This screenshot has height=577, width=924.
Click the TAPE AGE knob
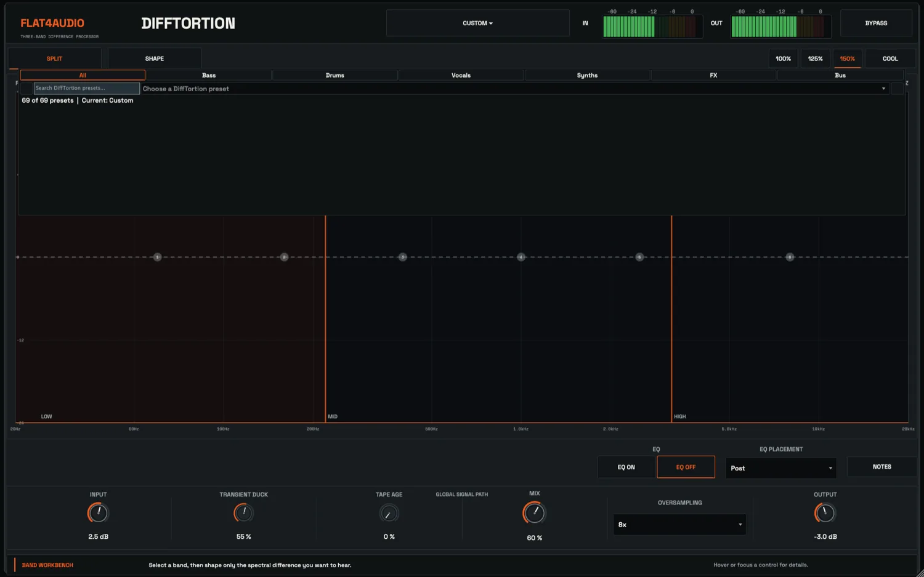coord(389,513)
